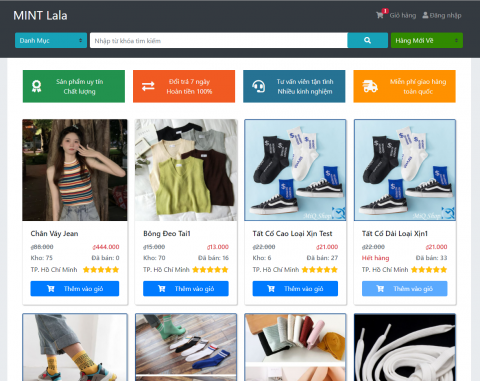
Task: Click star rating of Tất Cổ Dài Loại Xịn1
Action: coord(429,270)
